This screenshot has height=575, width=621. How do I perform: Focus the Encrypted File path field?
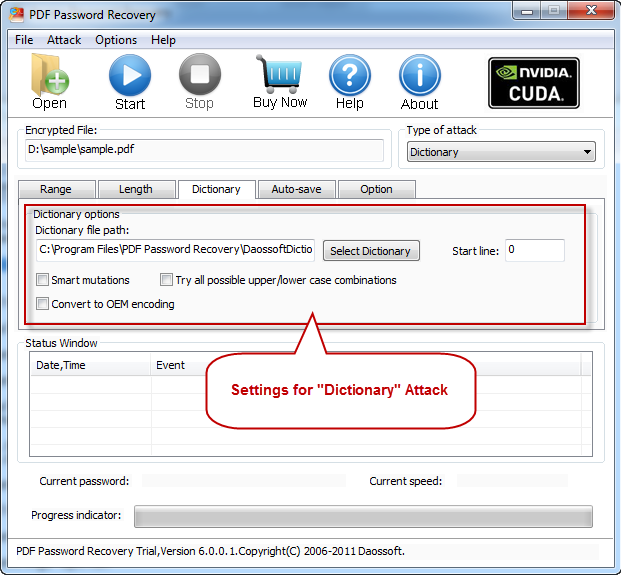click(204, 150)
